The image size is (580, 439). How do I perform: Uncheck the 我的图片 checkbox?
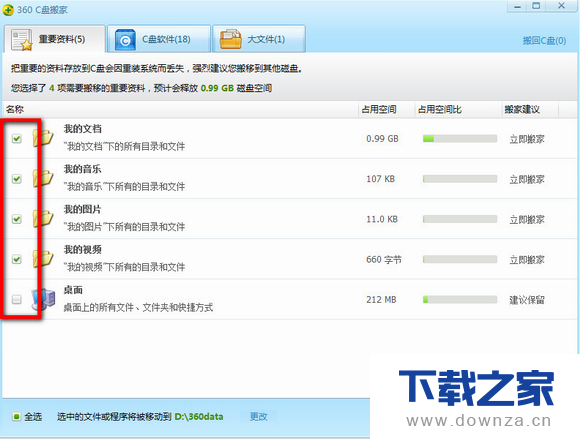pyautogui.click(x=17, y=219)
